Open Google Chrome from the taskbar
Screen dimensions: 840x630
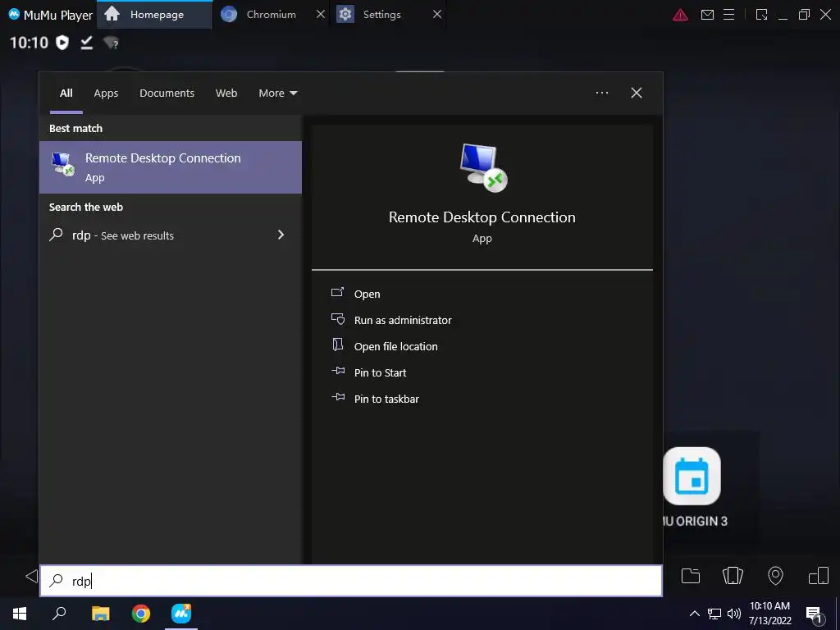click(x=141, y=614)
